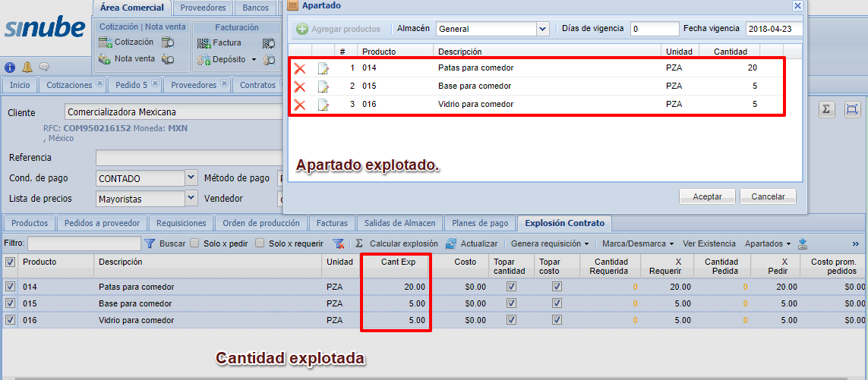This screenshot has height=380, width=868.
Task: Edit the Vidrio para comedor row
Action: coord(323,105)
